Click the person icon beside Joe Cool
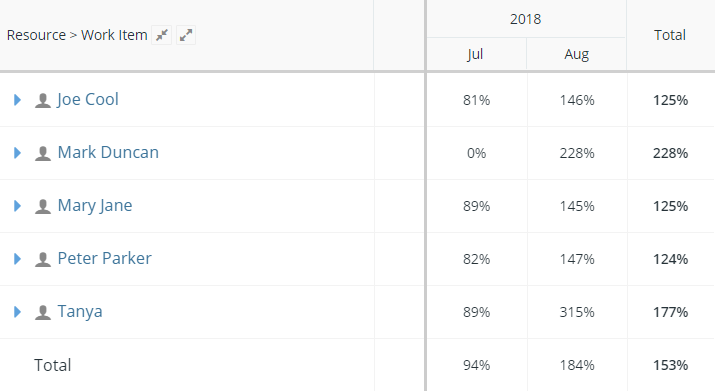 (x=43, y=100)
